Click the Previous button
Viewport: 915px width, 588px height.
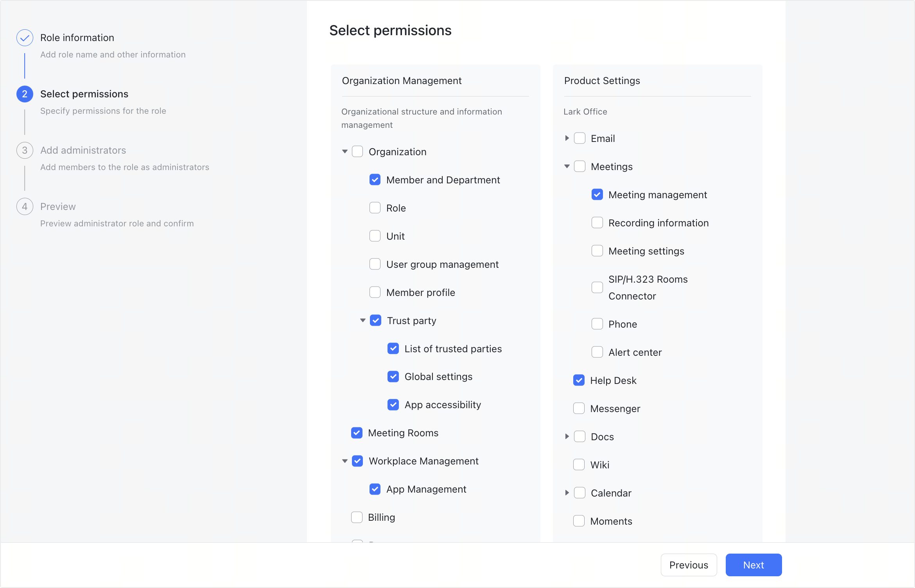[689, 565]
